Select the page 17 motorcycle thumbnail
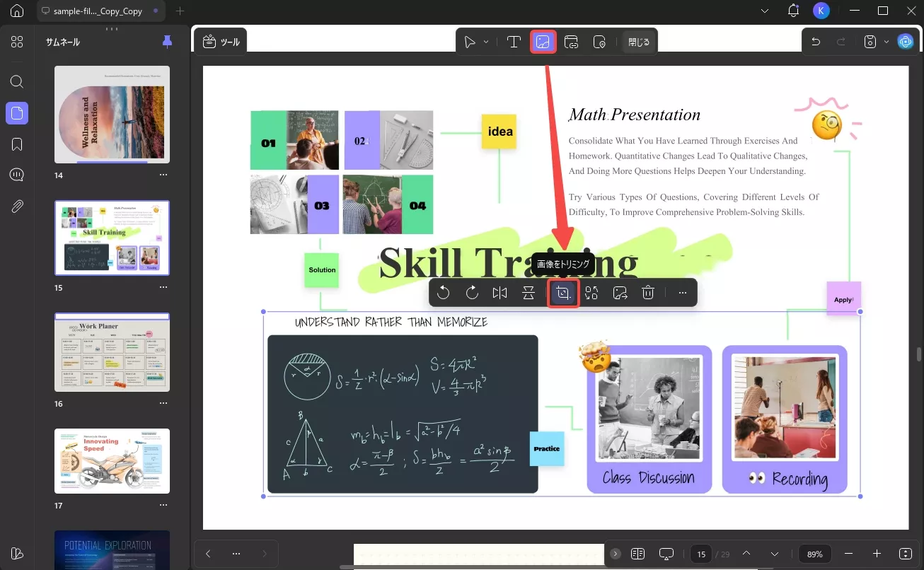This screenshot has height=570, width=924. pyautogui.click(x=112, y=461)
